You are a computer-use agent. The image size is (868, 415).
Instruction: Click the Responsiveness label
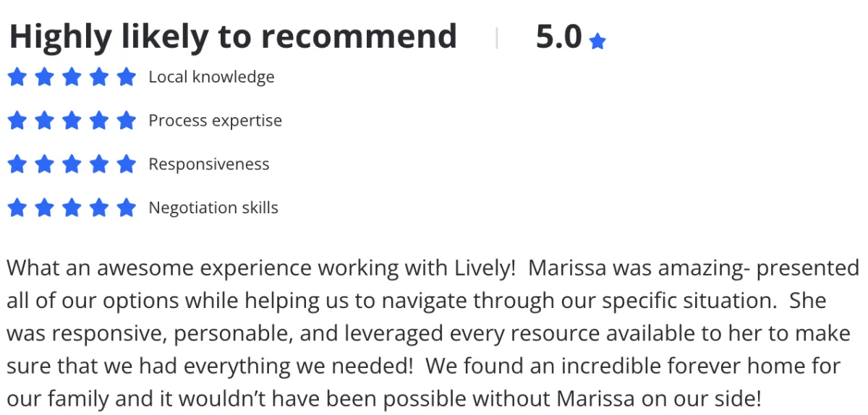click(x=209, y=164)
